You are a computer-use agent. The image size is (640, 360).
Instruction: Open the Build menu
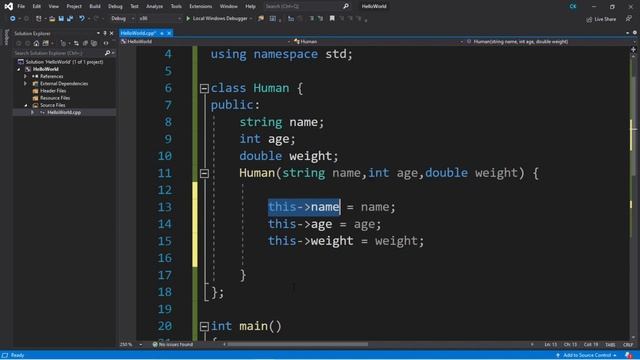point(95,6)
